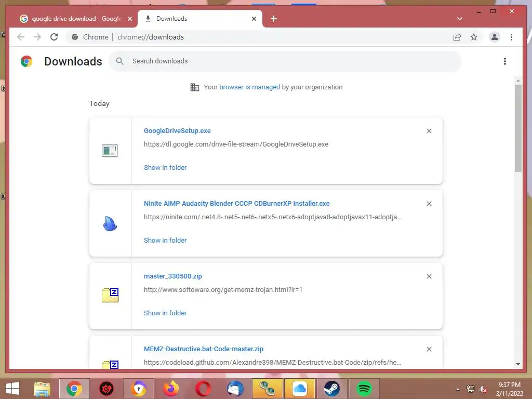The image size is (532, 399).
Task: Show Ninite installer in folder
Action: pos(165,240)
